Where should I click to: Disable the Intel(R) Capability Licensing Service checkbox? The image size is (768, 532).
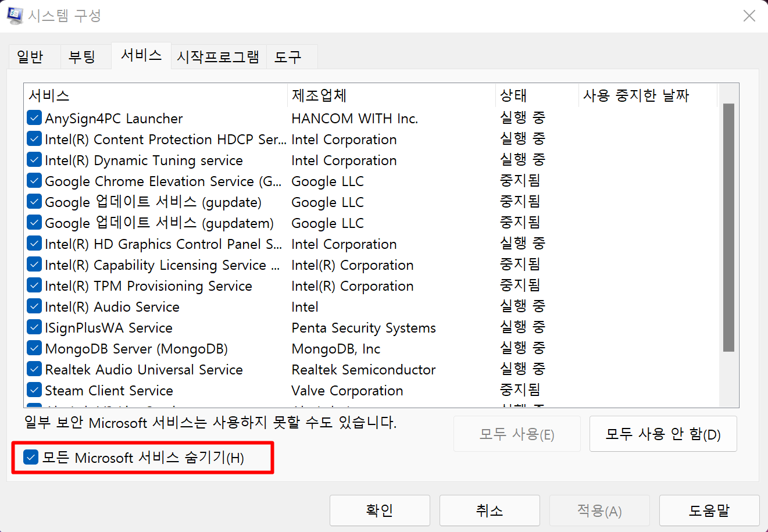[x=34, y=265]
